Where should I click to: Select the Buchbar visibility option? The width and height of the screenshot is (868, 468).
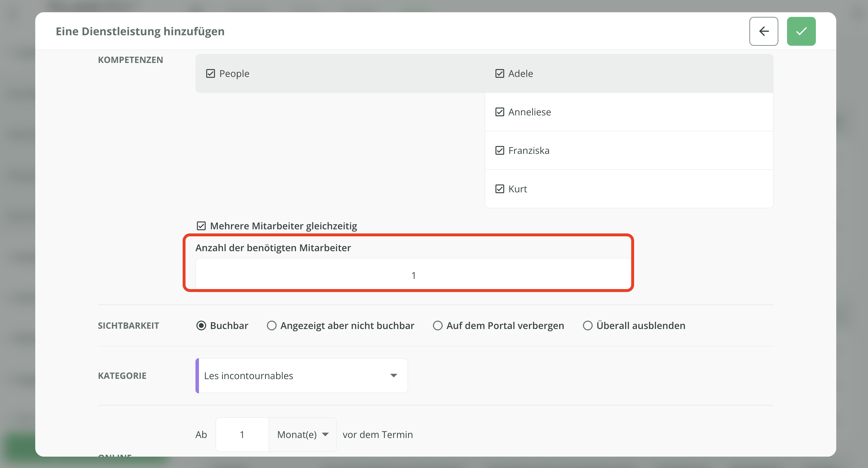click(x=201, y=326)
